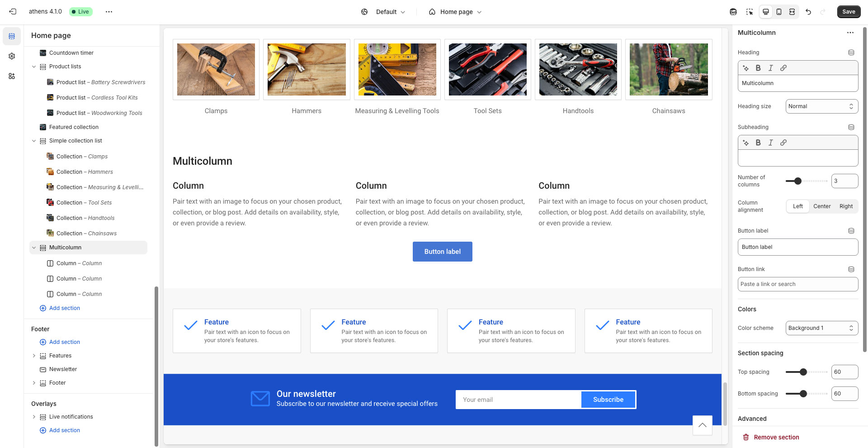The height and width of the screenshot is (448, 868).
Task: Click Remove section
Action: (771, 437)
